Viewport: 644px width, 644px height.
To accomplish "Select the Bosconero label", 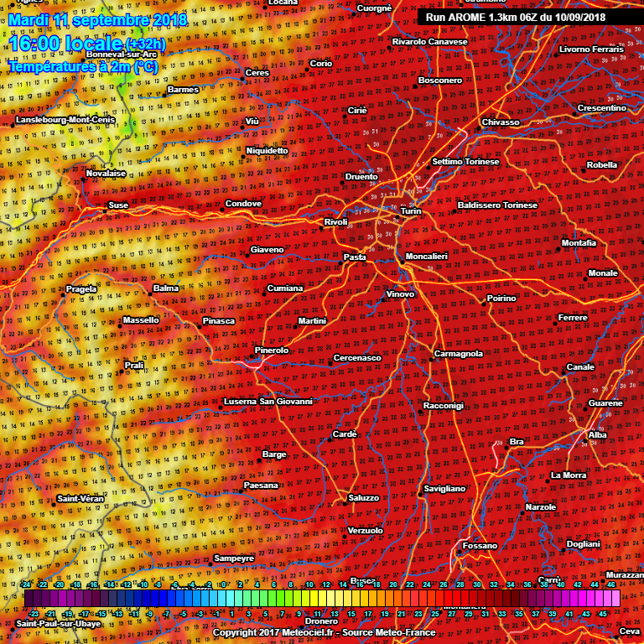I will click(440, 80).
